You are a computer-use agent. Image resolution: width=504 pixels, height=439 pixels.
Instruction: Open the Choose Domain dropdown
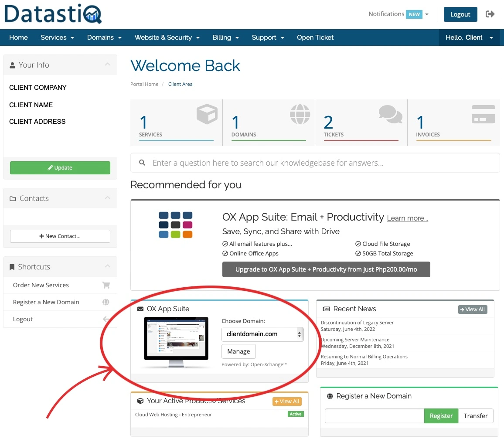click(x=262, y=334)
